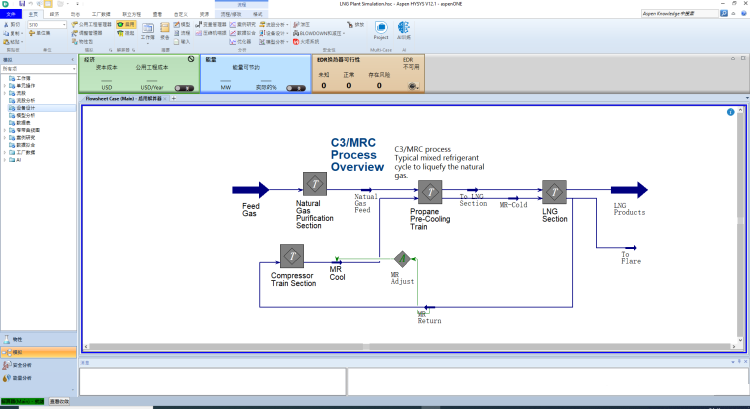The width and height of the screenshot is (750, 409).
Task: Toggle the Economics activation switch
Action: tap(184, 88)
